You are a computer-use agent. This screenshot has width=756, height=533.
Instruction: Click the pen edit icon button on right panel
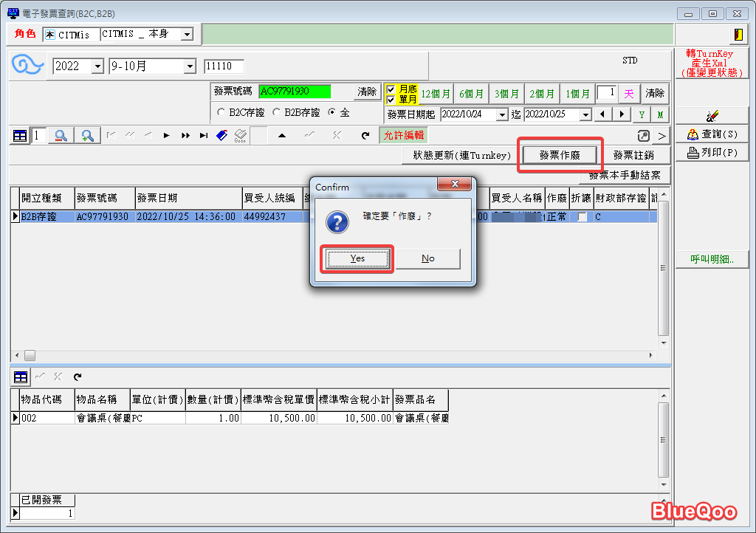(x=712, y=115)
